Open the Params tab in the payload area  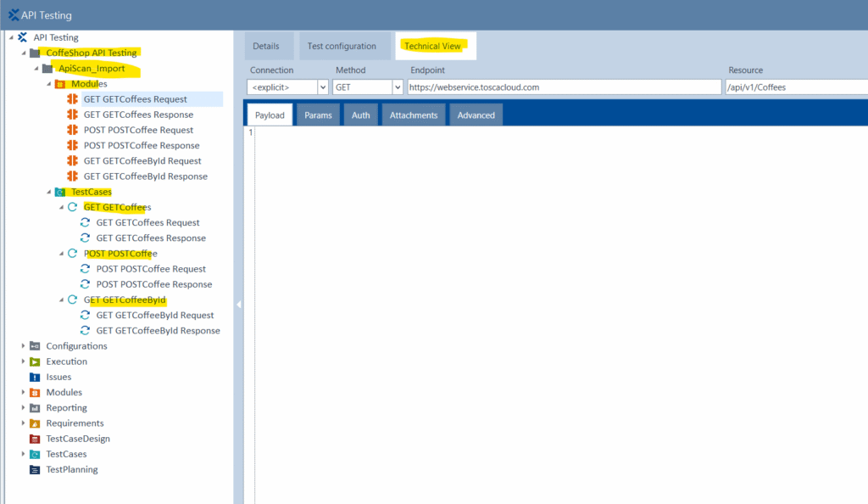pyautogui.click(x=317, y=114)
